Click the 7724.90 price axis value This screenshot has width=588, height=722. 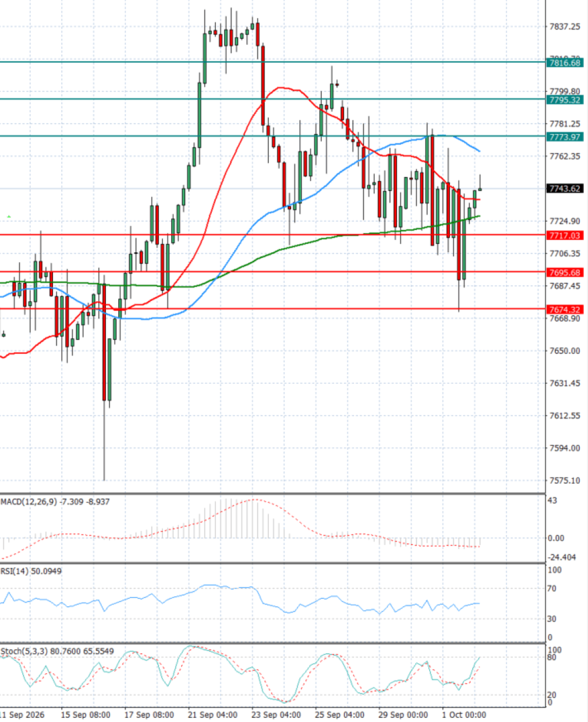point(564,221)
